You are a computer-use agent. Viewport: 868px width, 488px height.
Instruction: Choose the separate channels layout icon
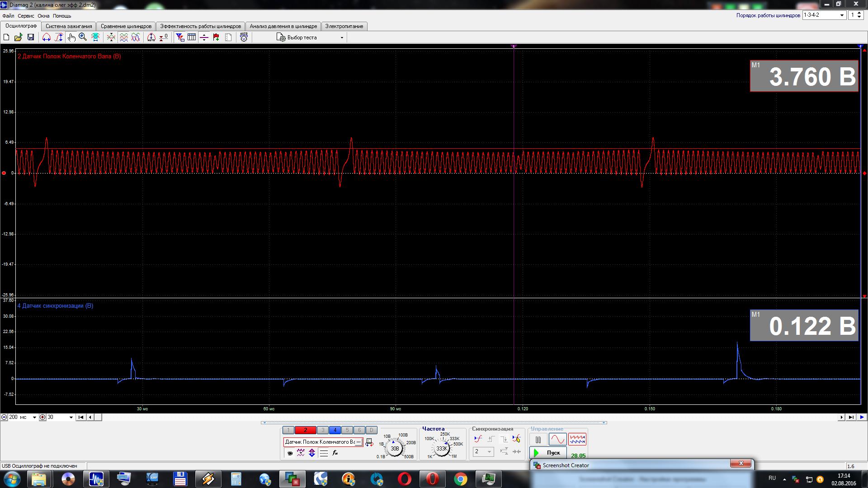pyautogui.click(x=123, y=38)
